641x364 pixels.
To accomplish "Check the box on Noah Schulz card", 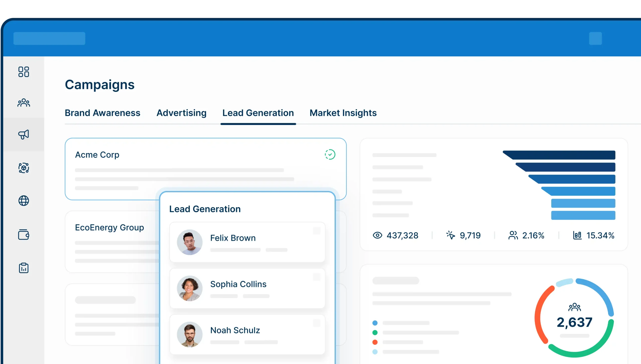I will click(317, 323).
